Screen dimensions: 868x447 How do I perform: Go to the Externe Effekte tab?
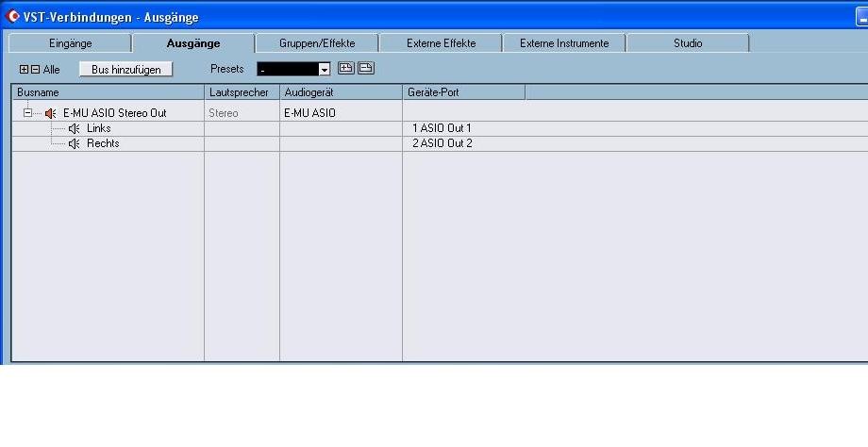[x=442, y=43]
